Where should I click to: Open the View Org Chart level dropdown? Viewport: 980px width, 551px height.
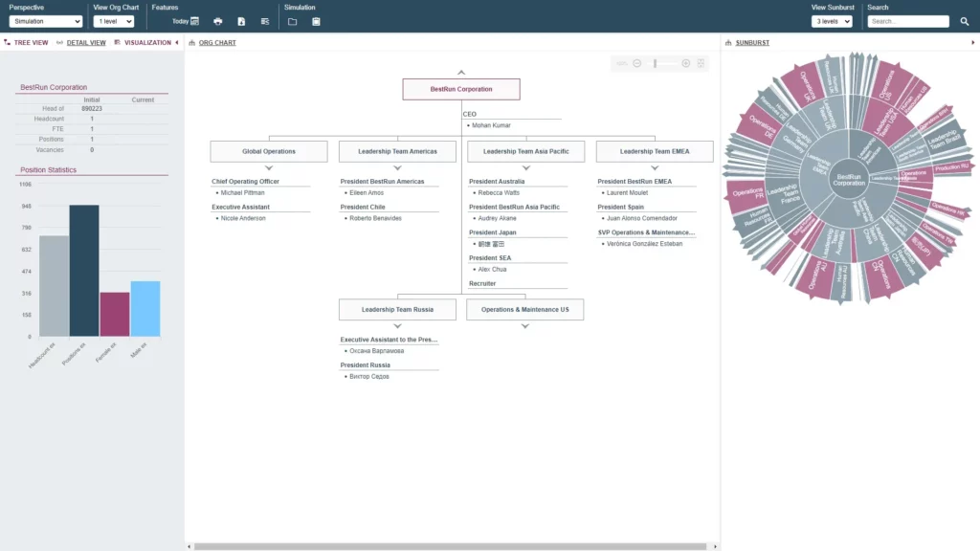114,21
